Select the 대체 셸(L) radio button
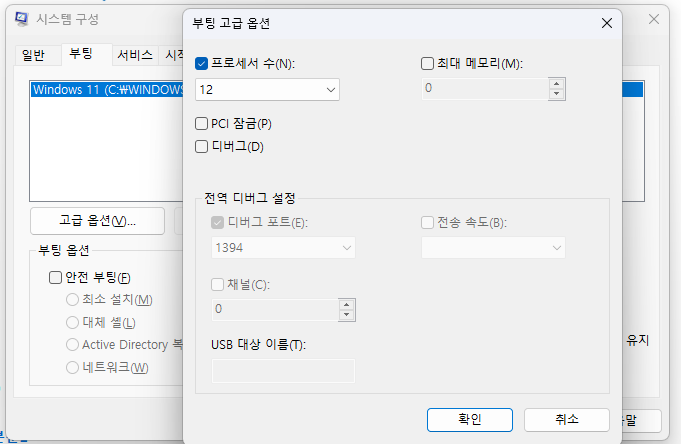 coord(72,322)
